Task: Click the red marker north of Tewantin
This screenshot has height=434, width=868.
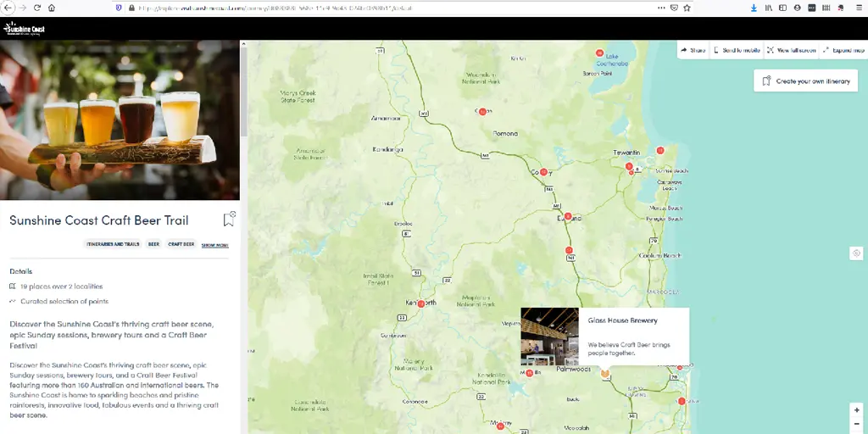Action: click(659, 150)
